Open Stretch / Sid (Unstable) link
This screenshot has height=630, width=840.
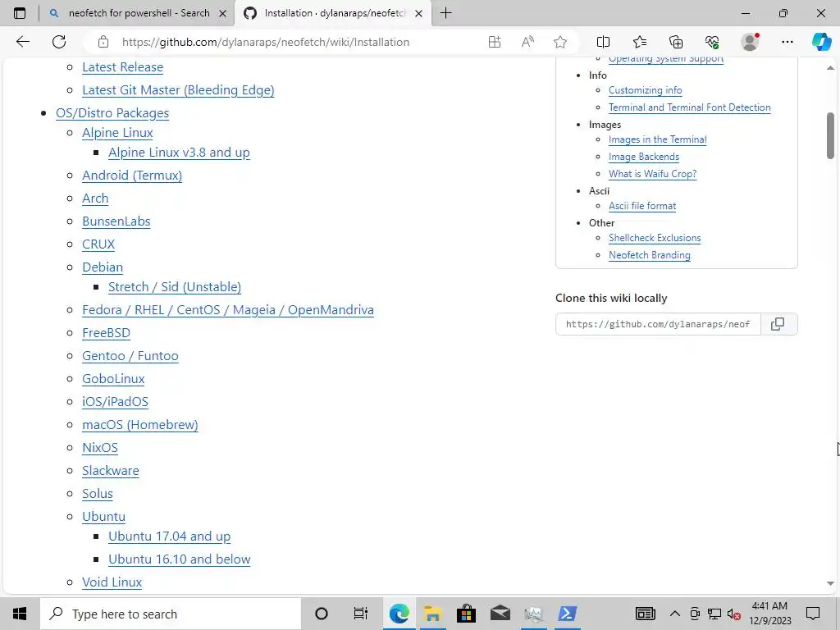coord(175,286)
